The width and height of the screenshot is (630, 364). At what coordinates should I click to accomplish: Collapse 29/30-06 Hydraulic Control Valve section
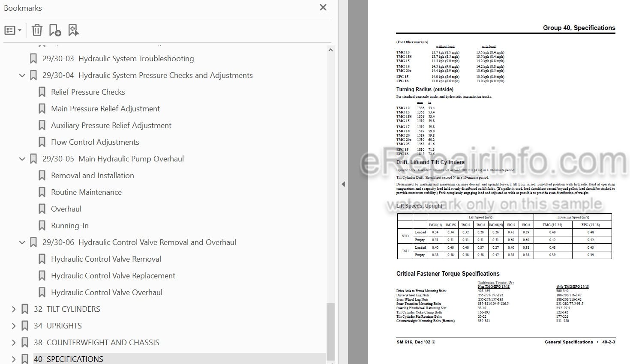tap(22, 242)
